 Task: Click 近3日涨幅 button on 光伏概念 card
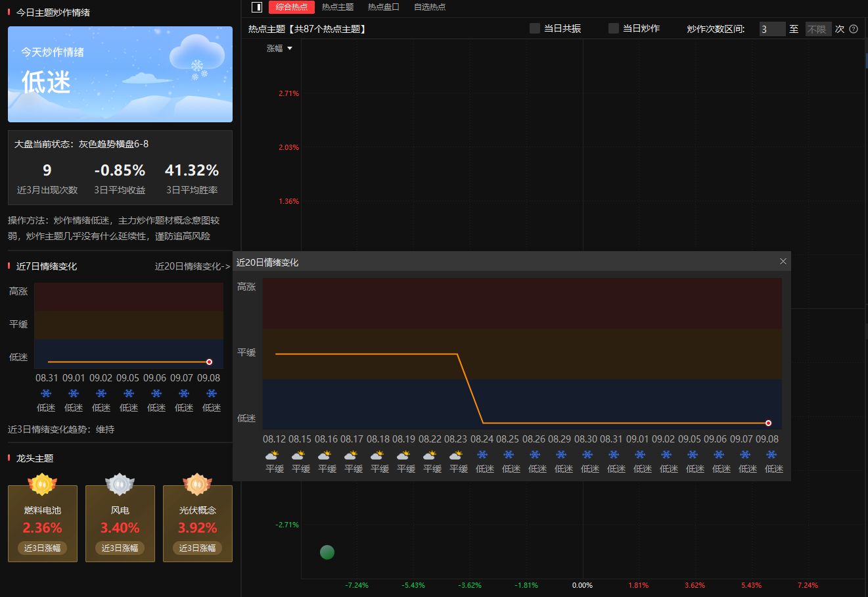tap(198, 548)
